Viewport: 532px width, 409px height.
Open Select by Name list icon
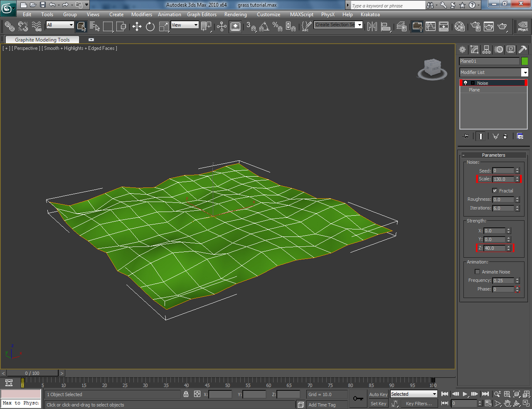95,26
